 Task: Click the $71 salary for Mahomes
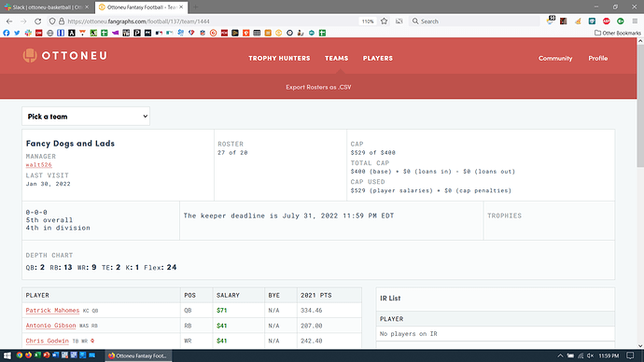222,311
